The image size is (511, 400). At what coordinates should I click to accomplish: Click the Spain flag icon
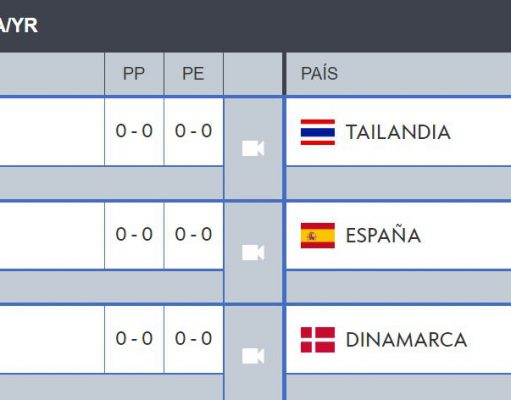point(318,236)
